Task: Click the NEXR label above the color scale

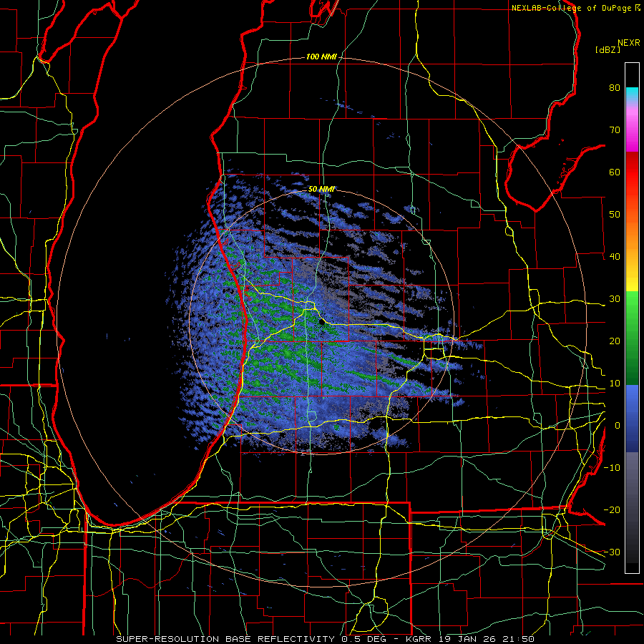Action: 629,43
